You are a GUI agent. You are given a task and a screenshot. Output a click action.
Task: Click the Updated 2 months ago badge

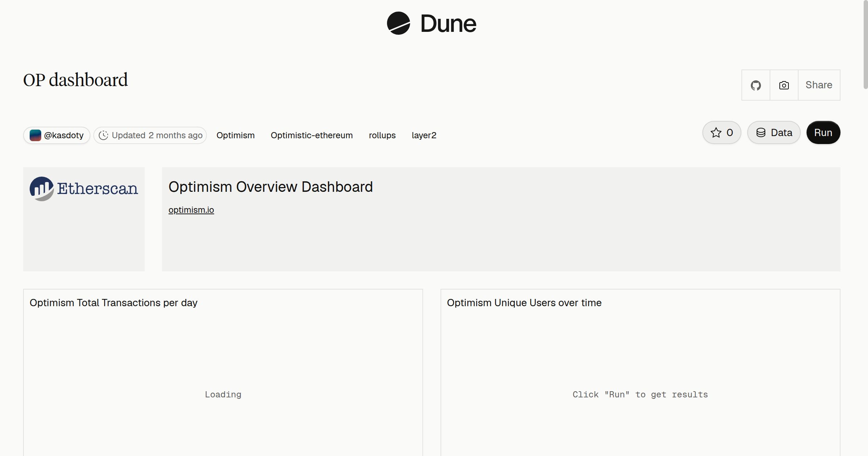tap(150, 135)
